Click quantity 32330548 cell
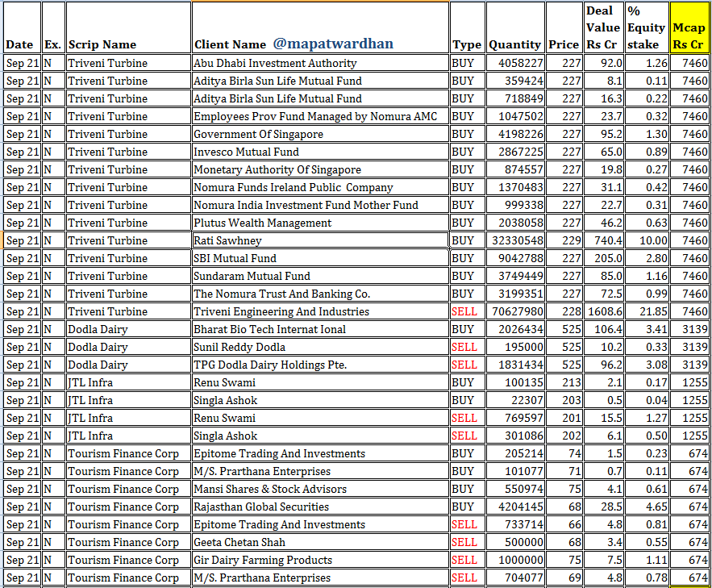The width and height of the screenshot is (712, 588). coord(515,240)
